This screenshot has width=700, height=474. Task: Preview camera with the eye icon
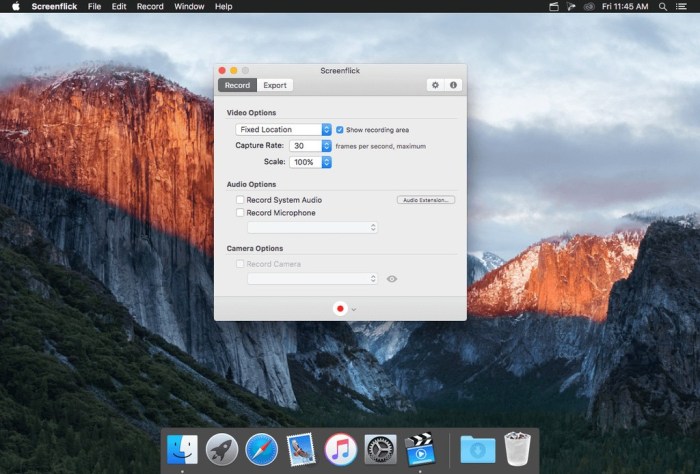(x=392, y=279)
